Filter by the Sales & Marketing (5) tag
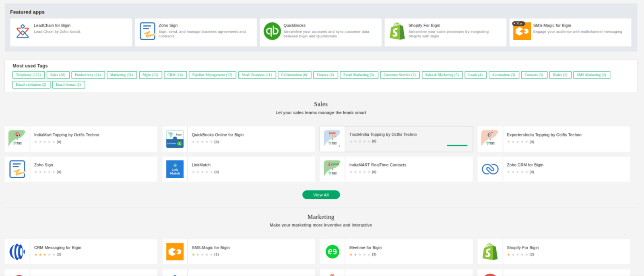Viewport: 644px width, 276px height. (442, 75)
